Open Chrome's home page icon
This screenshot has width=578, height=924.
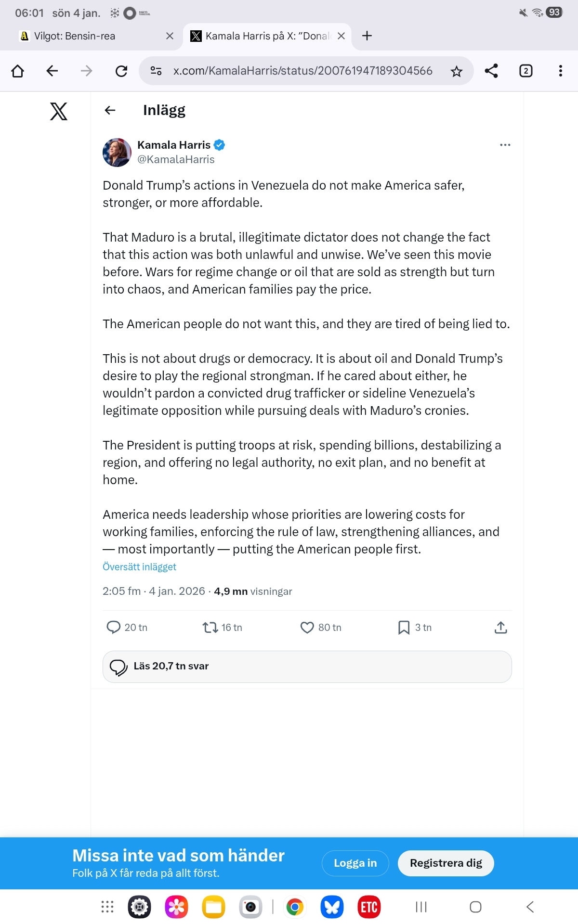coord(18,71)
